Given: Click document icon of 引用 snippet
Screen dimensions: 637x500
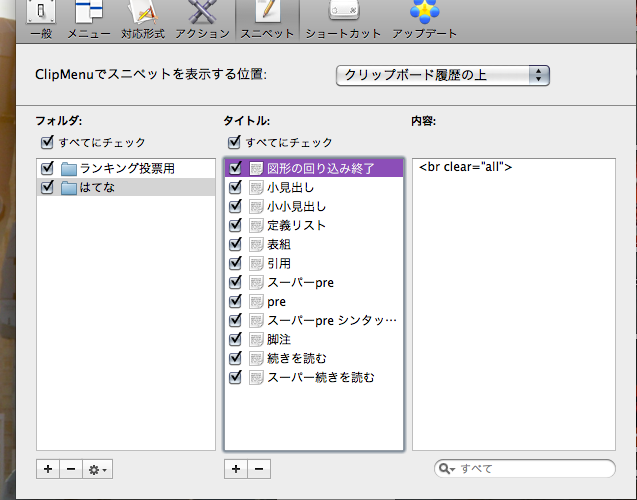Looking at the screenshot, I should click(256, 264).
